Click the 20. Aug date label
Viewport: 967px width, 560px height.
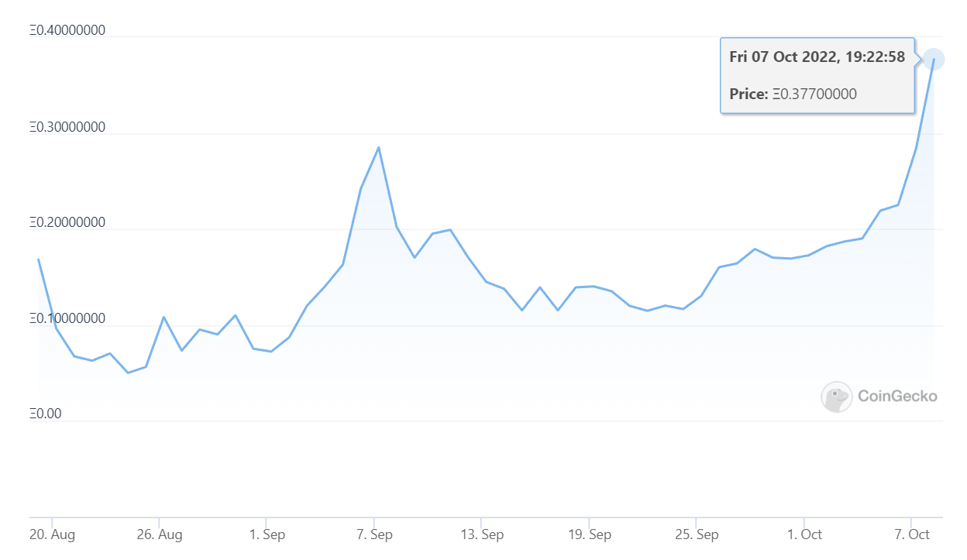click(x=52, y=534)
